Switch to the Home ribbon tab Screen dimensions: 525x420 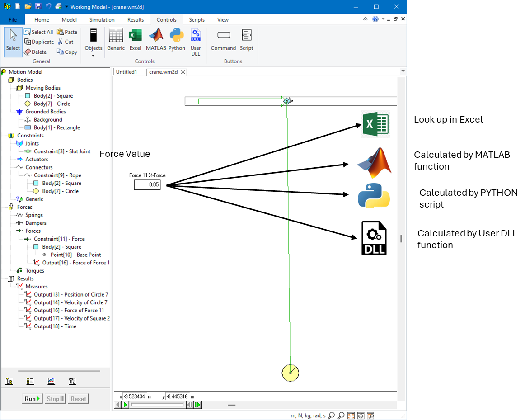tap(42, 20)
